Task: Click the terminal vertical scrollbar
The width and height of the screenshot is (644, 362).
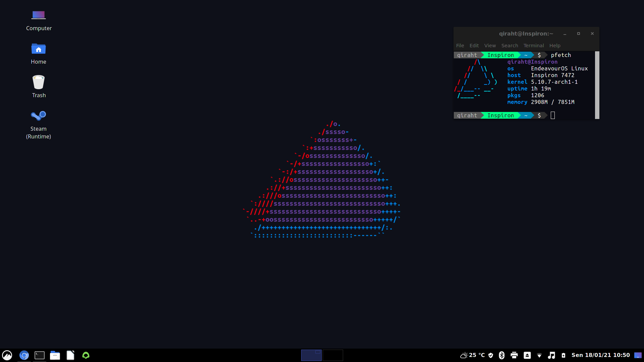Action: 597,85
